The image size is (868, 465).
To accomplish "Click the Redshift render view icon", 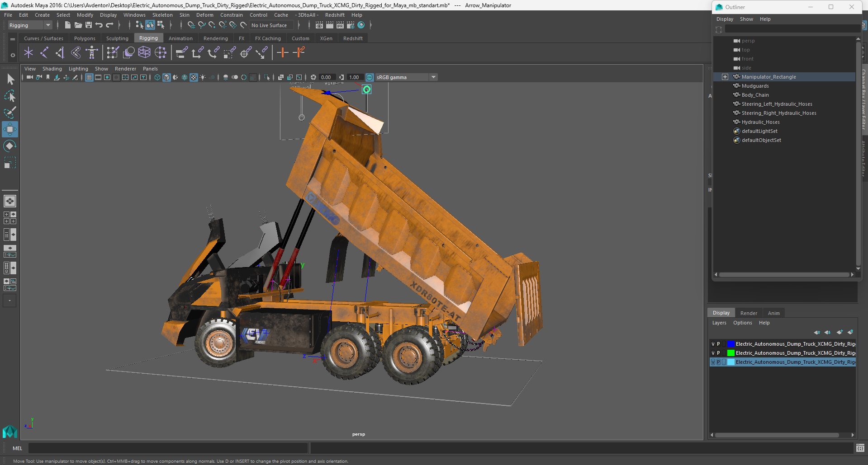I will [x=361, y=25].
